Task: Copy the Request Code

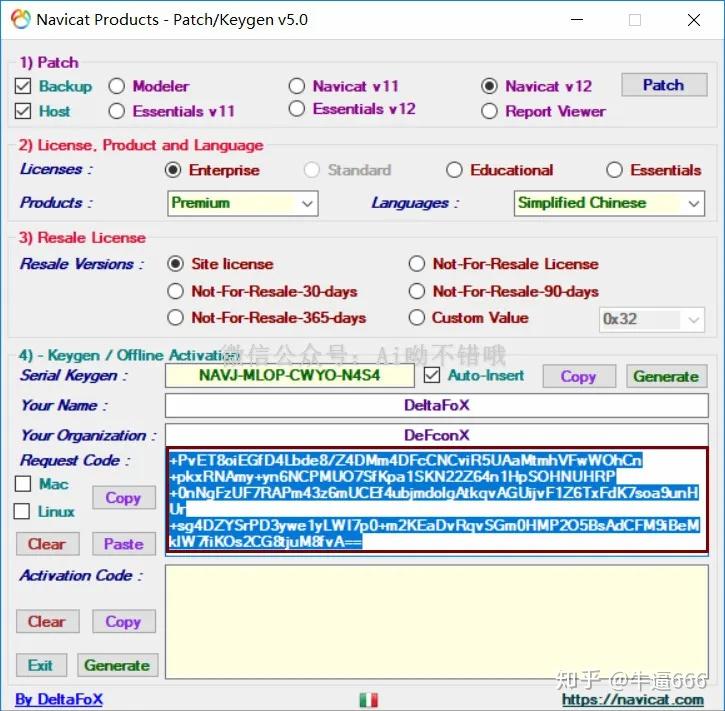Action: coord(123,498)
